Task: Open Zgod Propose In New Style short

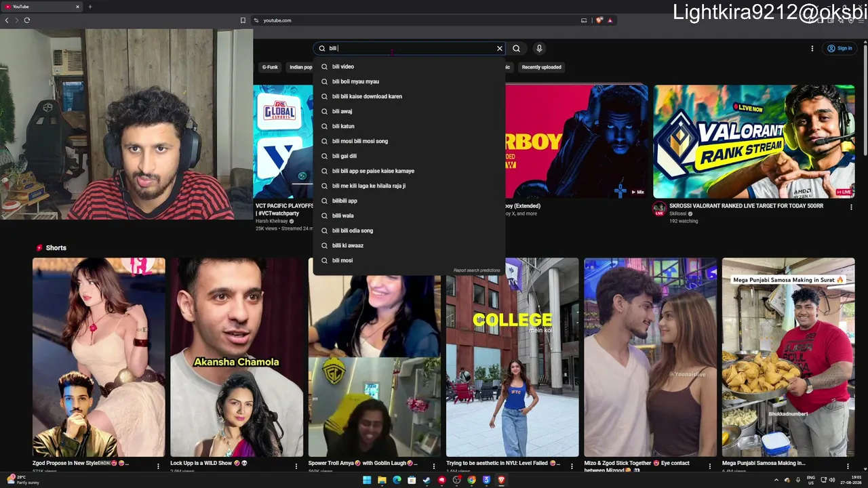Action: pos(99,357)
